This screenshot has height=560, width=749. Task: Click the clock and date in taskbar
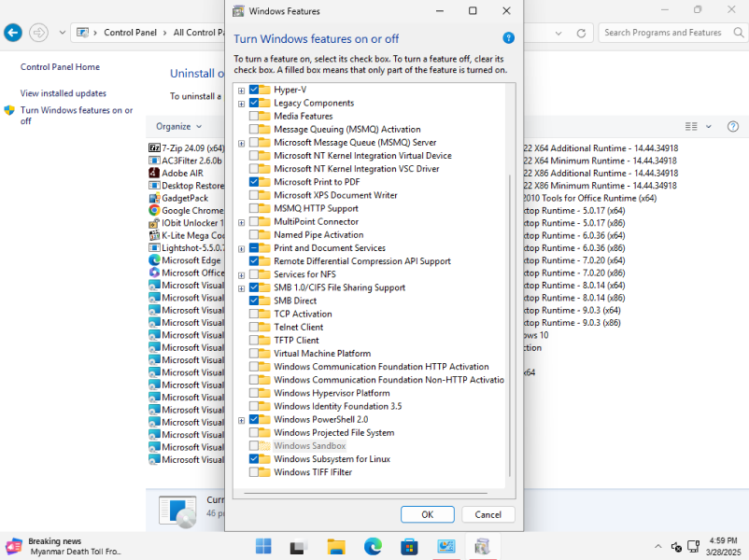[x=723, y=546]
